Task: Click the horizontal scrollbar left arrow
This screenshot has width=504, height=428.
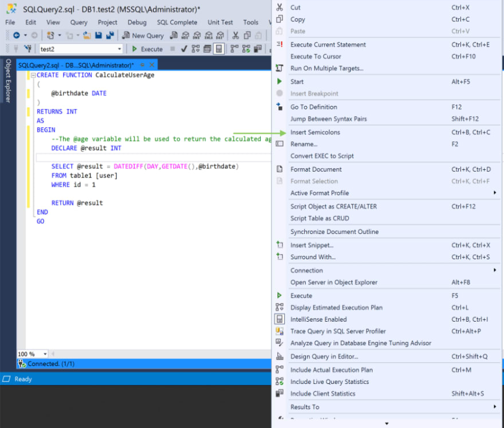Action: [53, 354]
